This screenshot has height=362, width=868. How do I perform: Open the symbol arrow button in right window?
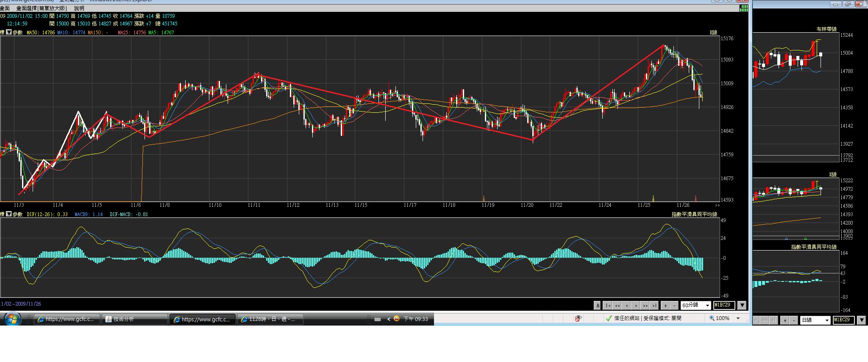click(x=861, y=320)
